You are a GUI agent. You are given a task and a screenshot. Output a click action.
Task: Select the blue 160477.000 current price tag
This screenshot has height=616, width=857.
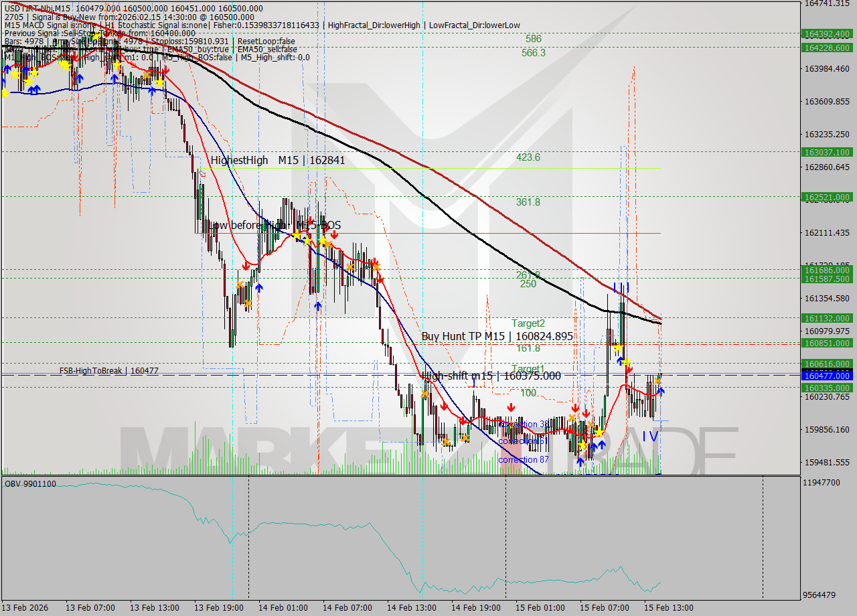pos(828,376)
